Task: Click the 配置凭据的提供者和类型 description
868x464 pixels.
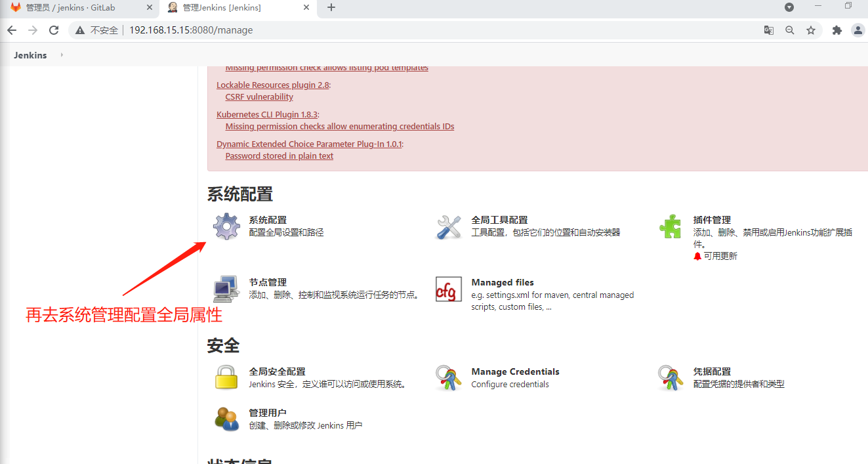Action: pyautogui.click(x=739, y=384)
